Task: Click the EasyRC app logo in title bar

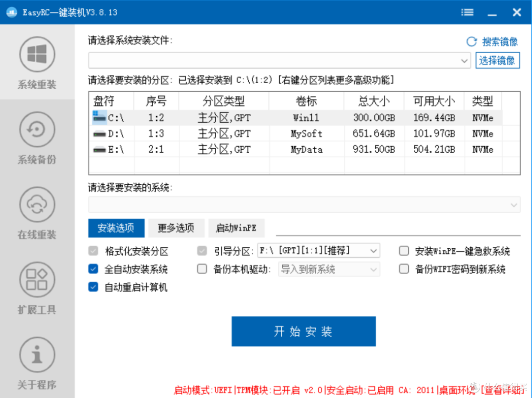Action: pyautogui.click(x=11, y=12)
